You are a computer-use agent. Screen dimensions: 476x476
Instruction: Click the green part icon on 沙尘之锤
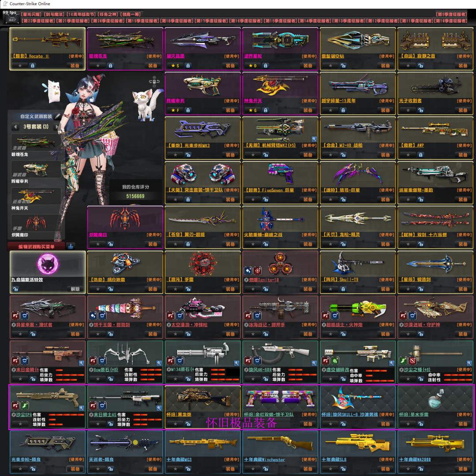coord(403,360)
